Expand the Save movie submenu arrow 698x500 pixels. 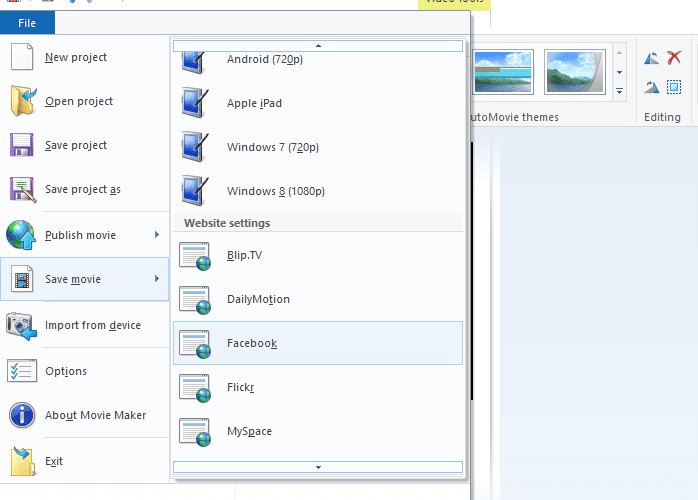point(157,279)
